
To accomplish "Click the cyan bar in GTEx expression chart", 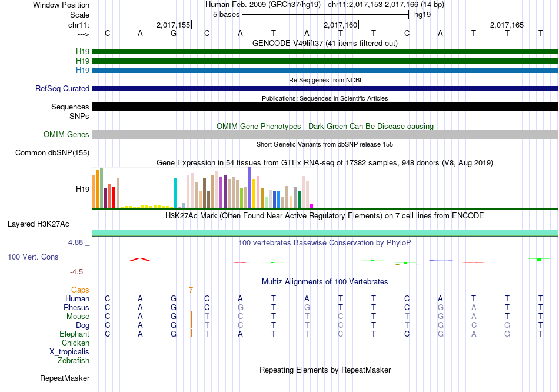I will point(175,193).
